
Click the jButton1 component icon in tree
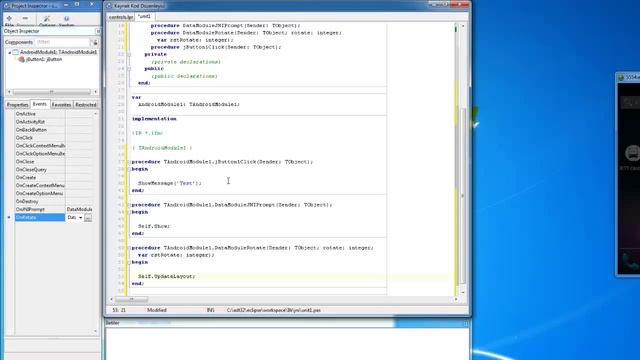point(22,60)
